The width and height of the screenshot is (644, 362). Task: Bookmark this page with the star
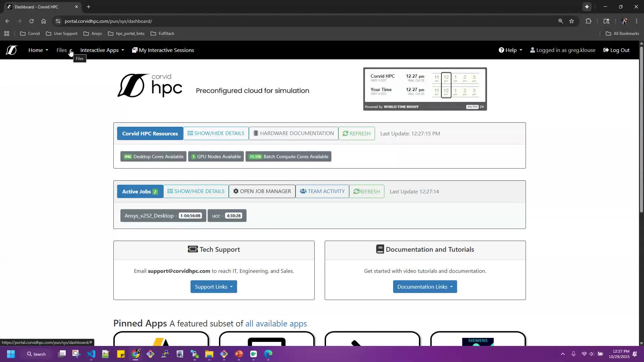[x=572, y=21]
